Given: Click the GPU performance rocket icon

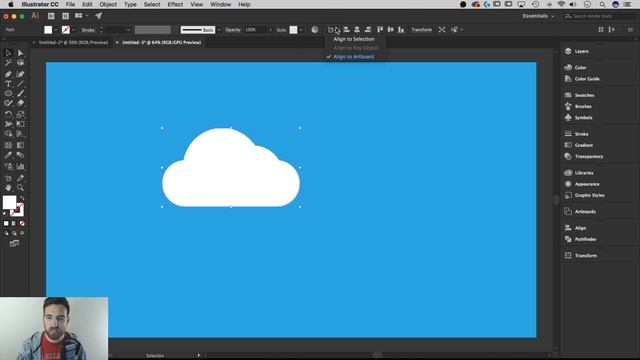Looking at the screenshot, I should [98, 16].
